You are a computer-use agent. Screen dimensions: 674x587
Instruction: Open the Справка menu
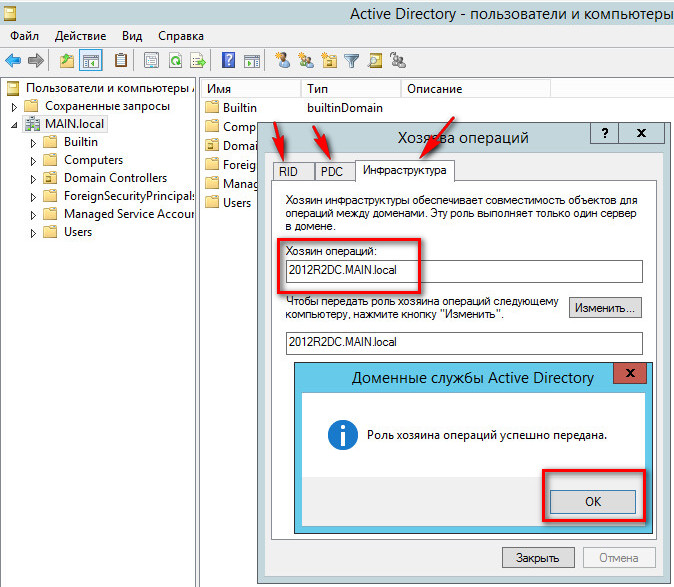tap(181, 36)
